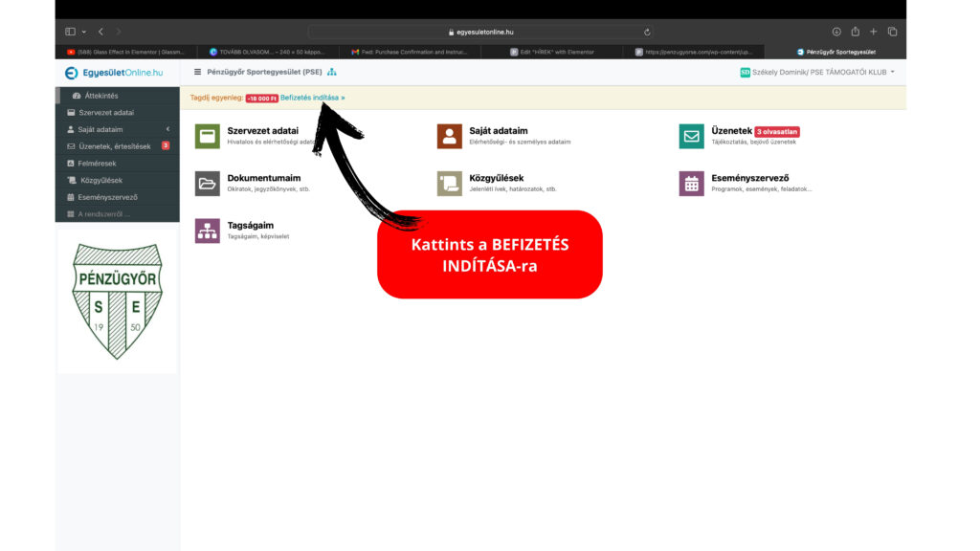
Task: Switch to the Glass Effect in Elementor tab
Action: point(126,52)
